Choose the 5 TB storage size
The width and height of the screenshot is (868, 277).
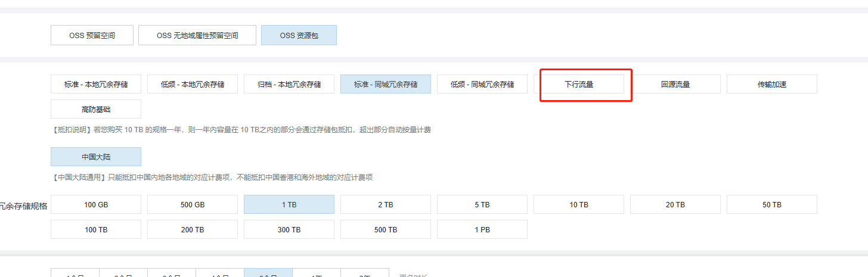coord(482,204)
